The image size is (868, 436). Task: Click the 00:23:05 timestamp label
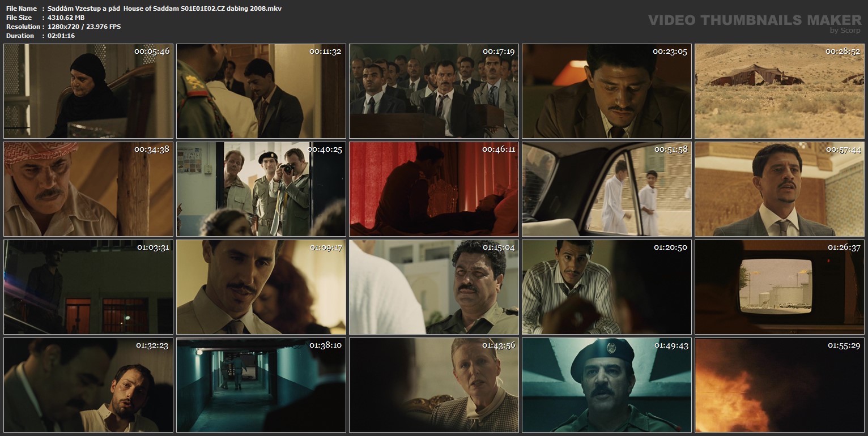pyautogui.click(x=670, y=52)
